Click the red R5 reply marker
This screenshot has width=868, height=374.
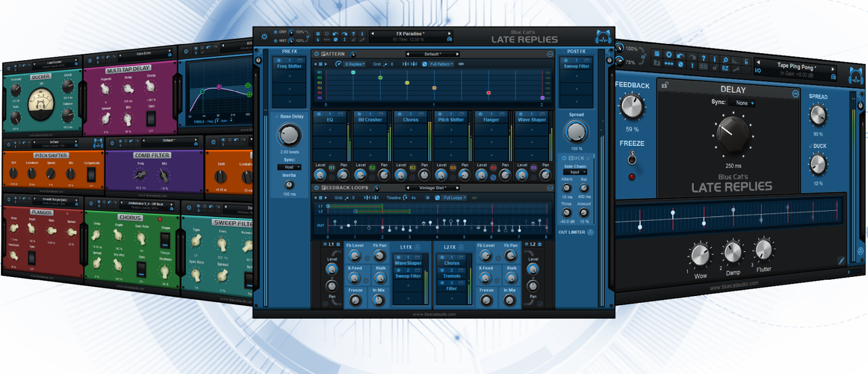[489, 92]
